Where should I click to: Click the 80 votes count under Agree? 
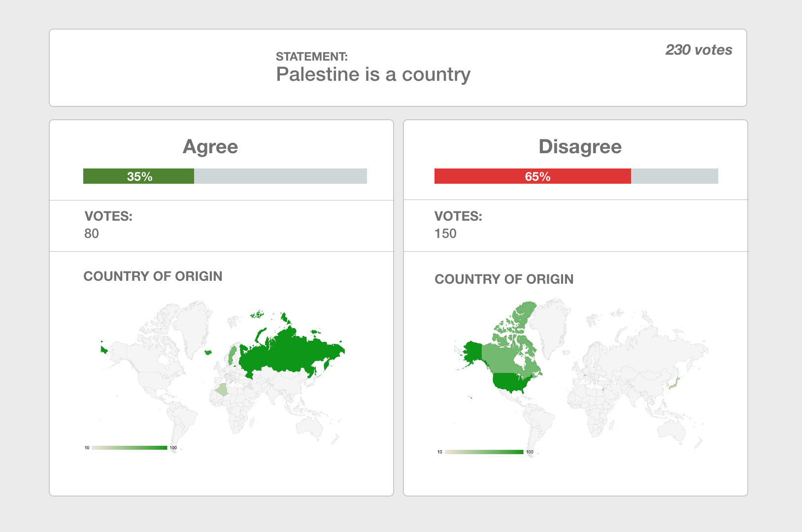[92, 233]
